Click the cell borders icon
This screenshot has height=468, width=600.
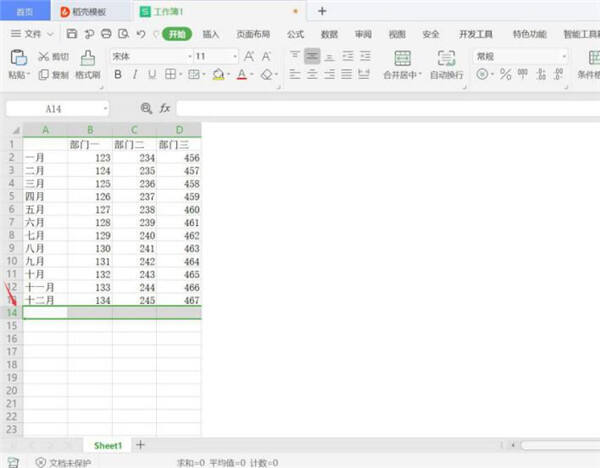[170, 74]
